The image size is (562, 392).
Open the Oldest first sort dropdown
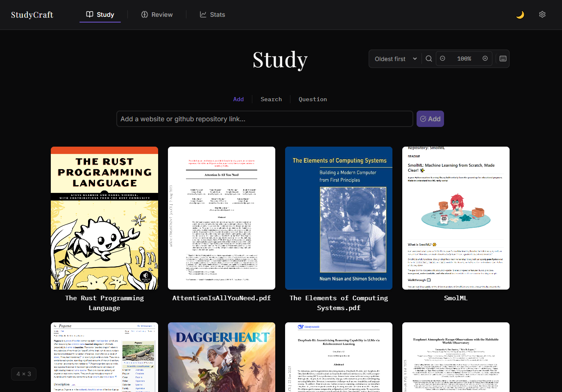[395, 59]
